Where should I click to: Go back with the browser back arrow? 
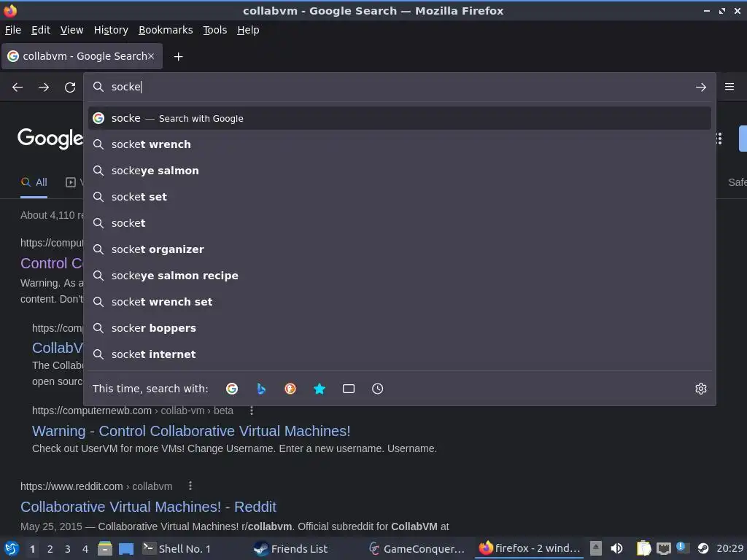(18, 87)
